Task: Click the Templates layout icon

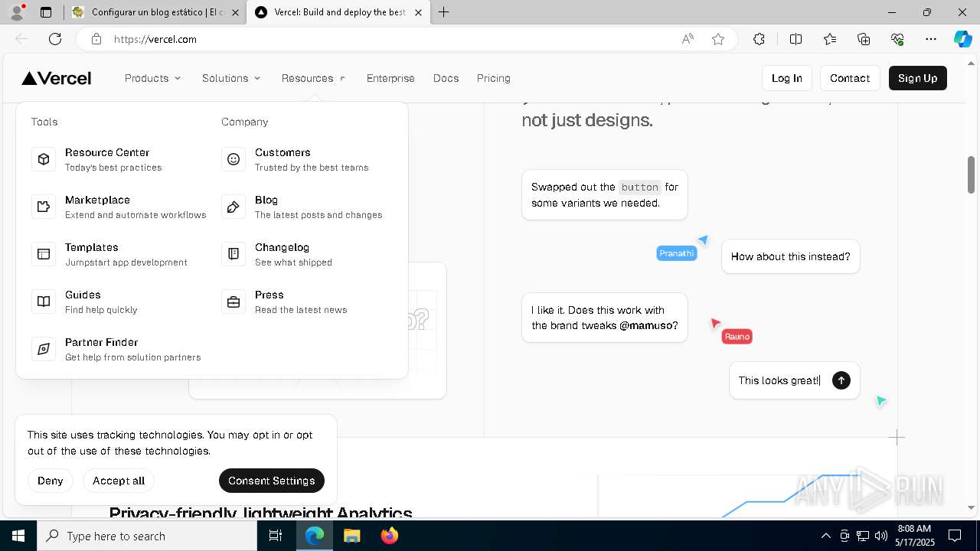Action: point(44,254)
